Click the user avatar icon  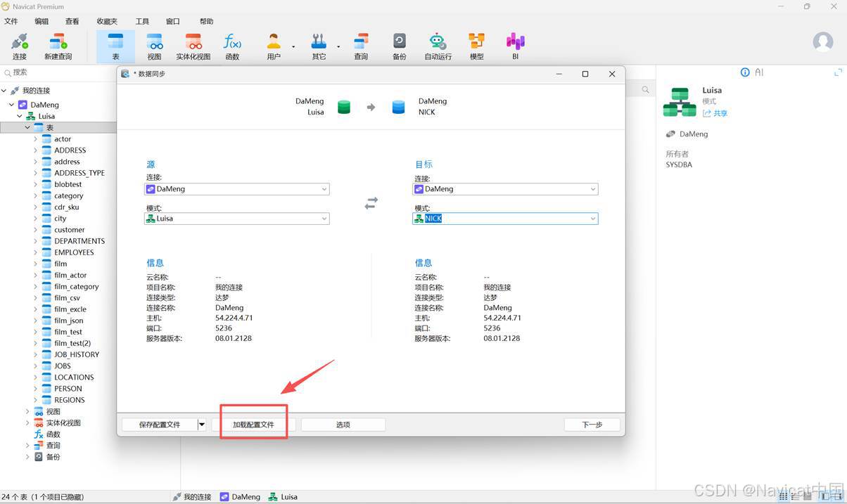[823, 41]
